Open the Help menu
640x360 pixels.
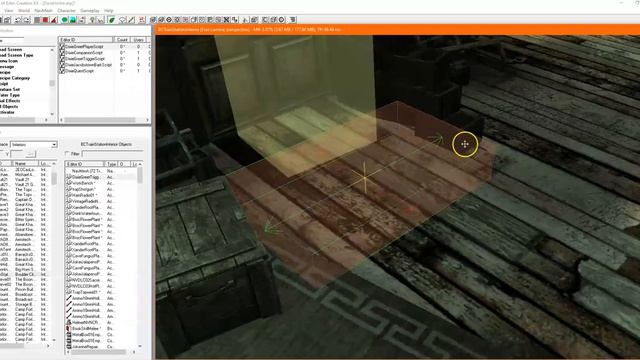(x=109, y=10)
